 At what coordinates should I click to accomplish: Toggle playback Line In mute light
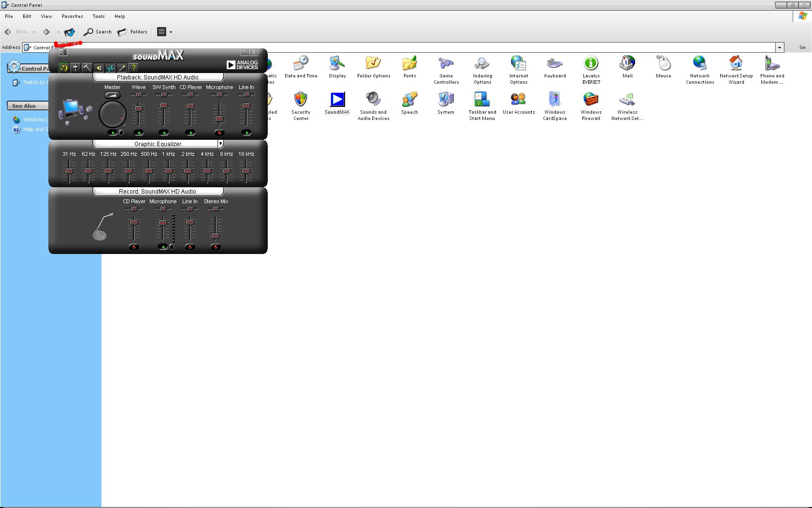[246, 133]
